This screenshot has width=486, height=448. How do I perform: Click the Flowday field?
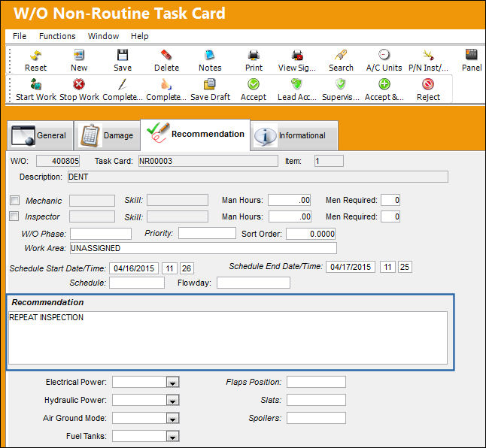254,283
